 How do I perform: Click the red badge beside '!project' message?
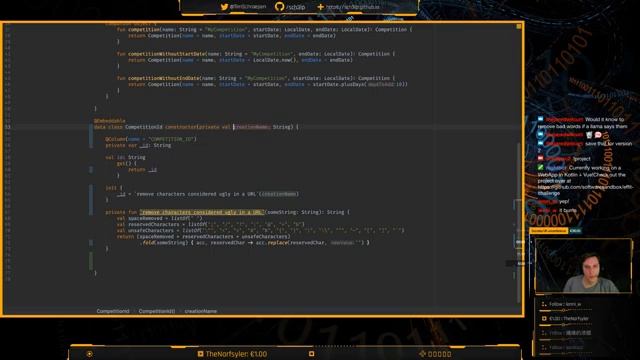(540, 158)
